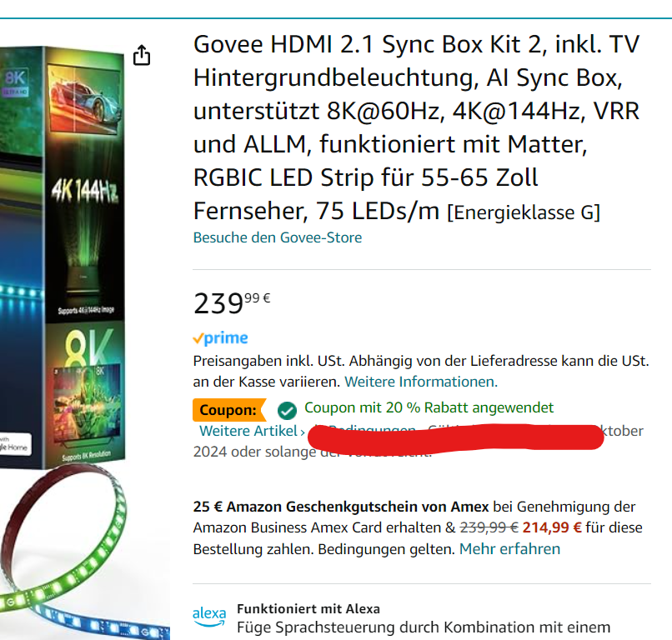
Task: Click the Alexa logo icon
Action: point(209,617)
